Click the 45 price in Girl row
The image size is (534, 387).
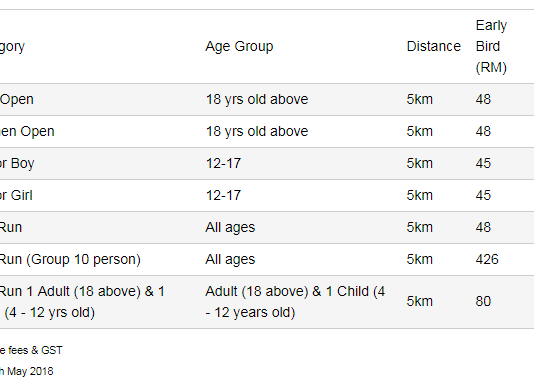click(483, 196)
